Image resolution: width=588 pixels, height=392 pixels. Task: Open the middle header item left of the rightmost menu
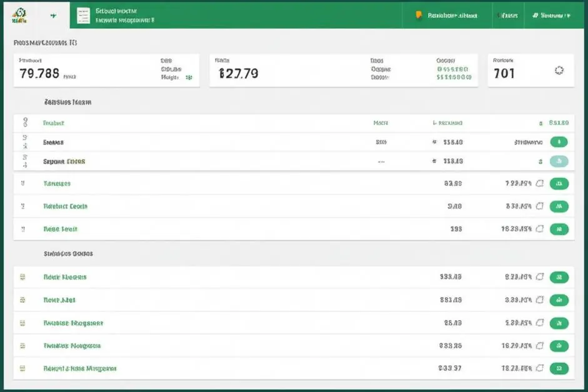tap(508, 16)
